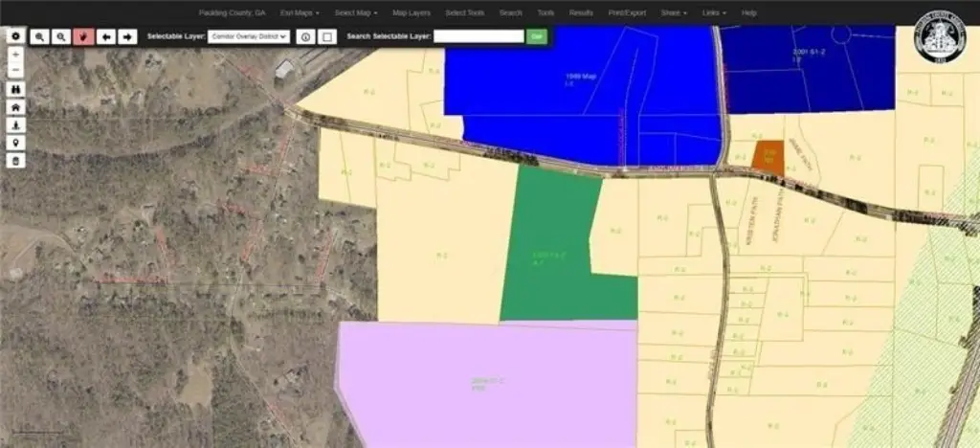Image resolution: width=980 pixels, height=448 pixels.
Task: Toggle the rectangle select box tool
Action: point(327,36)
